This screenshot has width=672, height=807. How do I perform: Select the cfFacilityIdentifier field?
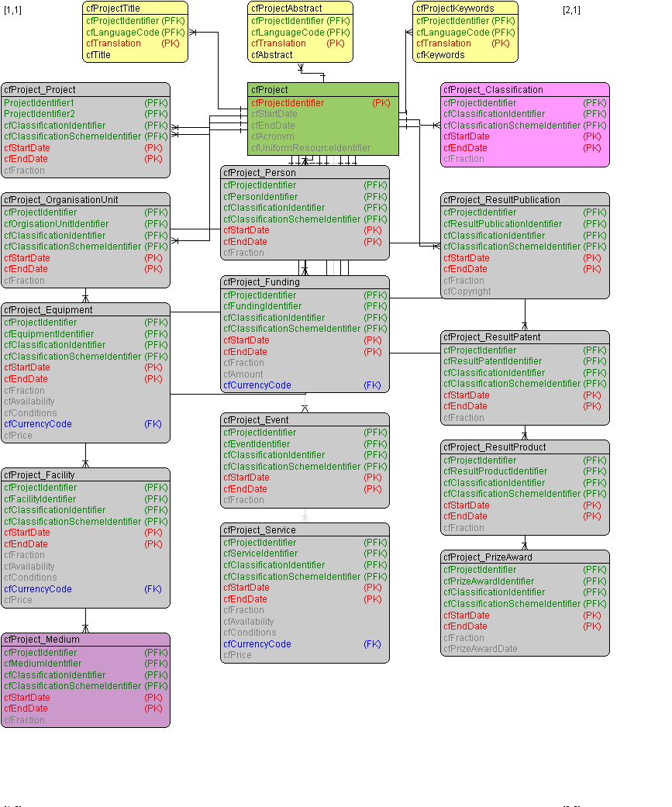click(40, 499)
